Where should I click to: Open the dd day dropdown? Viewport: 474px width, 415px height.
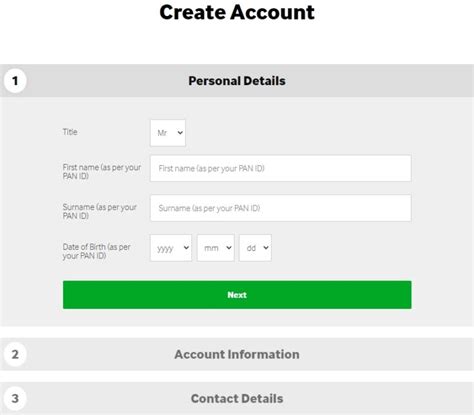pyautogui.click(x=255, y=248)
